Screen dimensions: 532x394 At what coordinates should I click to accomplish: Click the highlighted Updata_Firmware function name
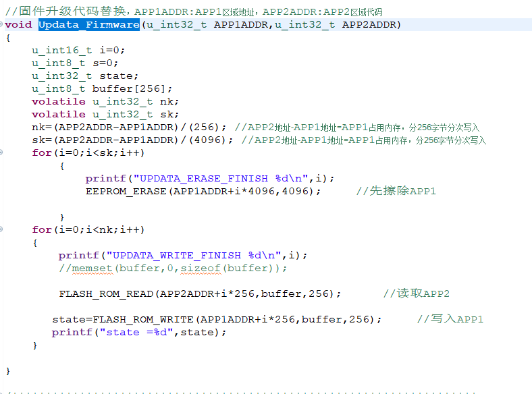tap(88, 25)
